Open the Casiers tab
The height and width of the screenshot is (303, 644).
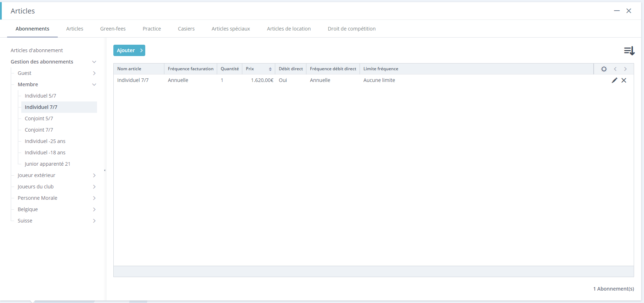[x=186, y=29]
